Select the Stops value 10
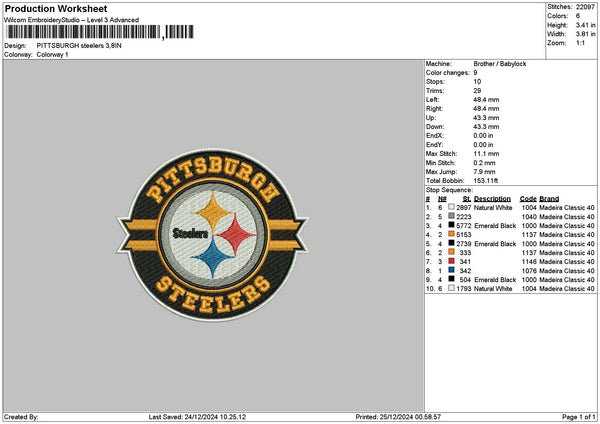 coord(477,82)
